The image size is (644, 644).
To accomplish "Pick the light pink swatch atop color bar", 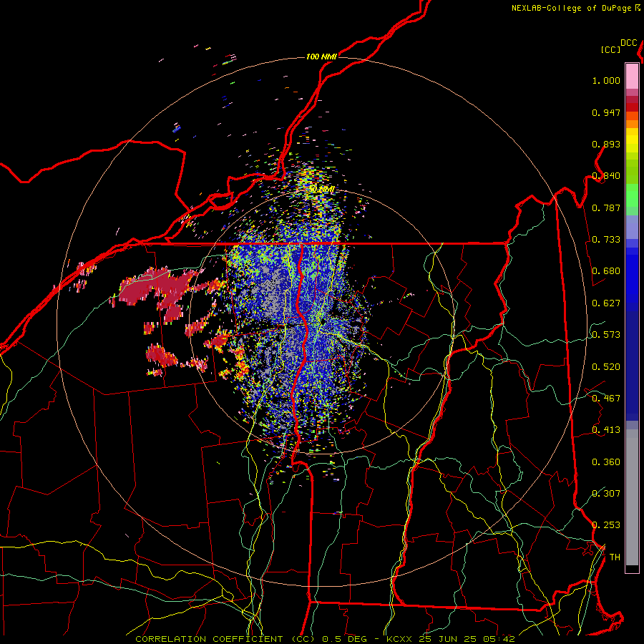I will tap(632, 76).
